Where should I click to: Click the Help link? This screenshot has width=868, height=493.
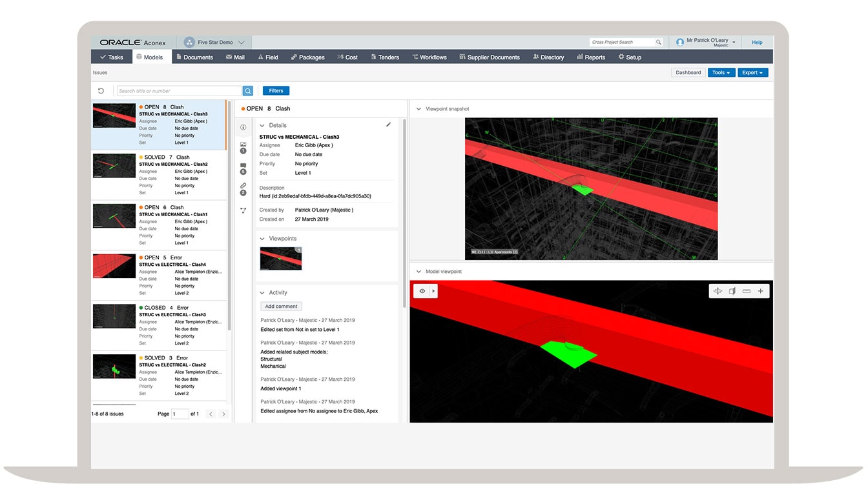tap(757, 43)
